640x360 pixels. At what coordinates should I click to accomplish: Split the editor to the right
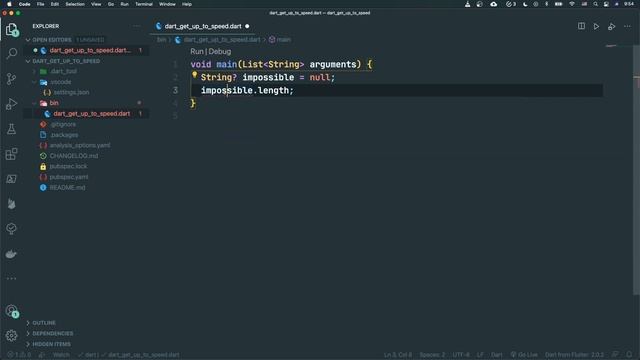[x=581, y=26]
